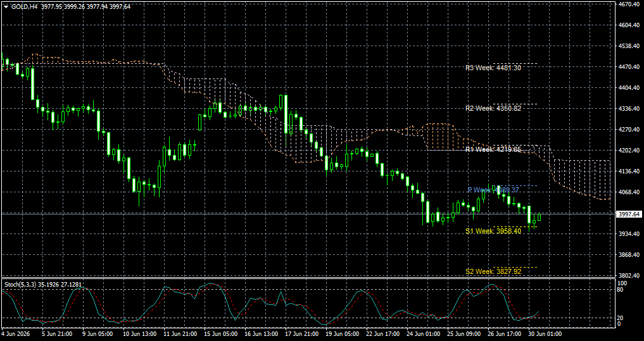Click the 3868.40 price scale value
This screenshot has width=644, height=341.
click(x=629, y=255)
